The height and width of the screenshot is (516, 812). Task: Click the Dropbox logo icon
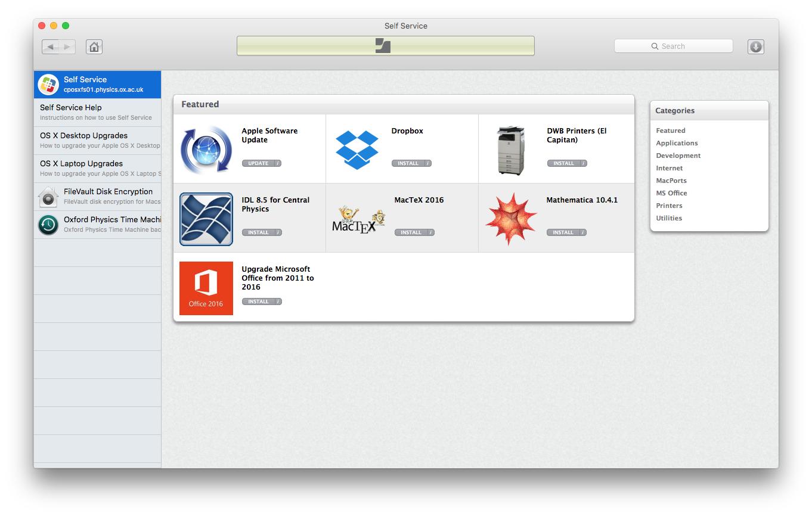point(357,150)
